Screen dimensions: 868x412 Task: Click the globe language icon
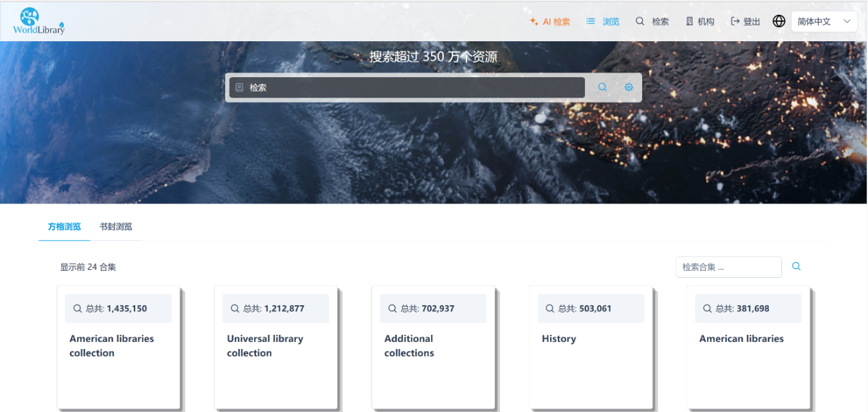point(779,21)
